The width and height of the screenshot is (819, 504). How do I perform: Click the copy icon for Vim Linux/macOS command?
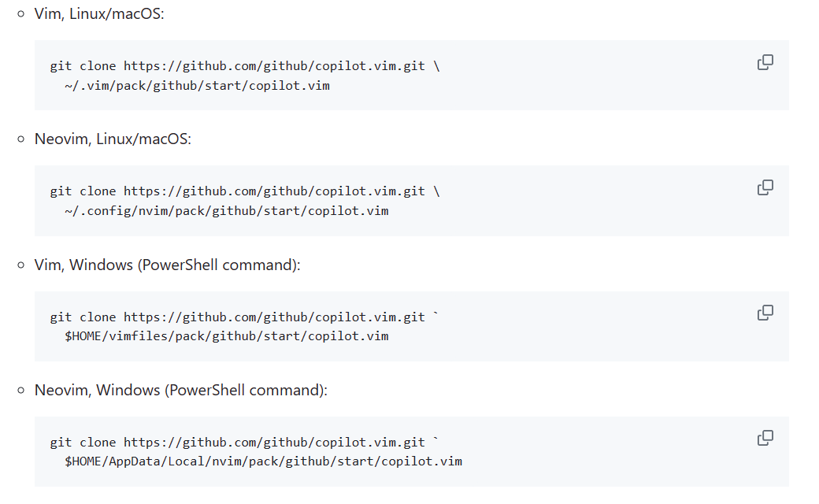[x=765, y=61]
